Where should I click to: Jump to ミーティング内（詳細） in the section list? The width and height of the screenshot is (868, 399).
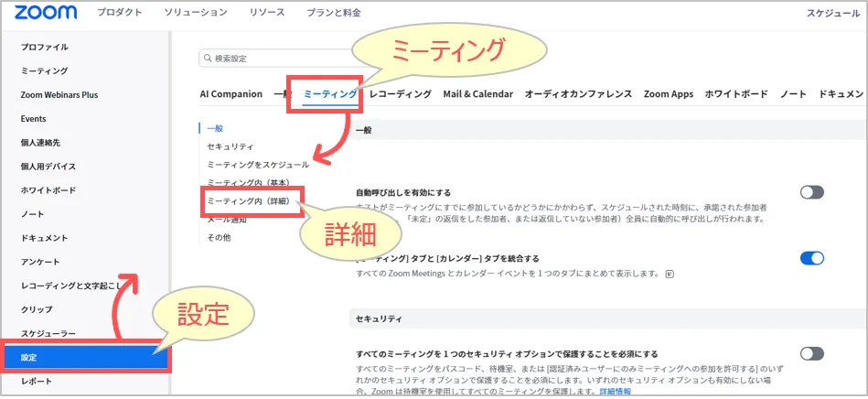coord(249,200)
